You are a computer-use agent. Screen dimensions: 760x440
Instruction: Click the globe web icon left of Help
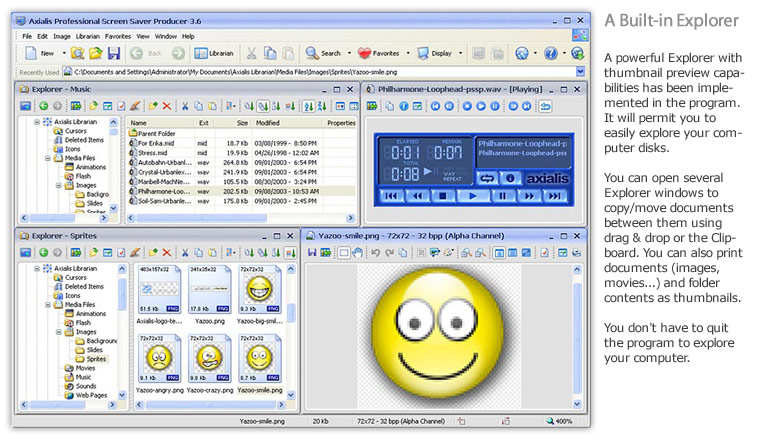point(522,53)
